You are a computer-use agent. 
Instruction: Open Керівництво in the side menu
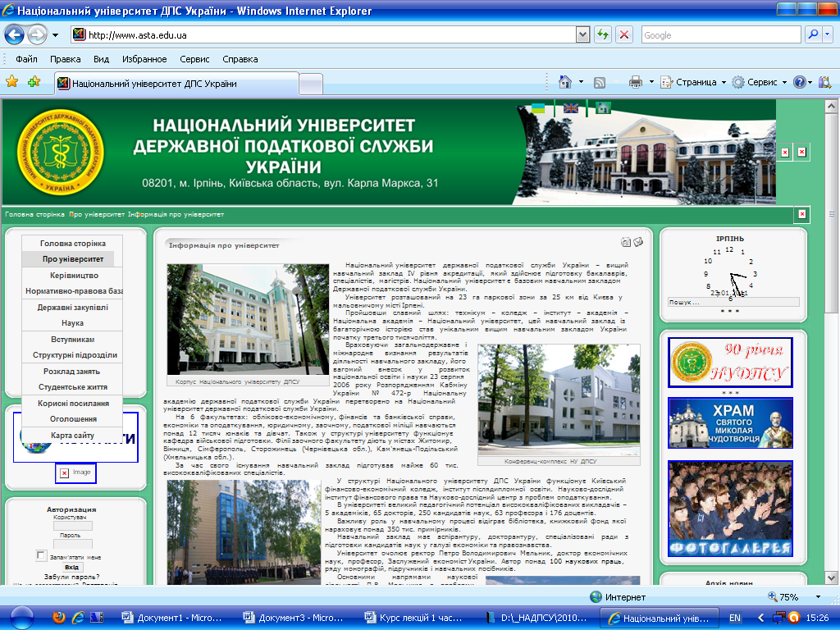click(x=73, y=276)
